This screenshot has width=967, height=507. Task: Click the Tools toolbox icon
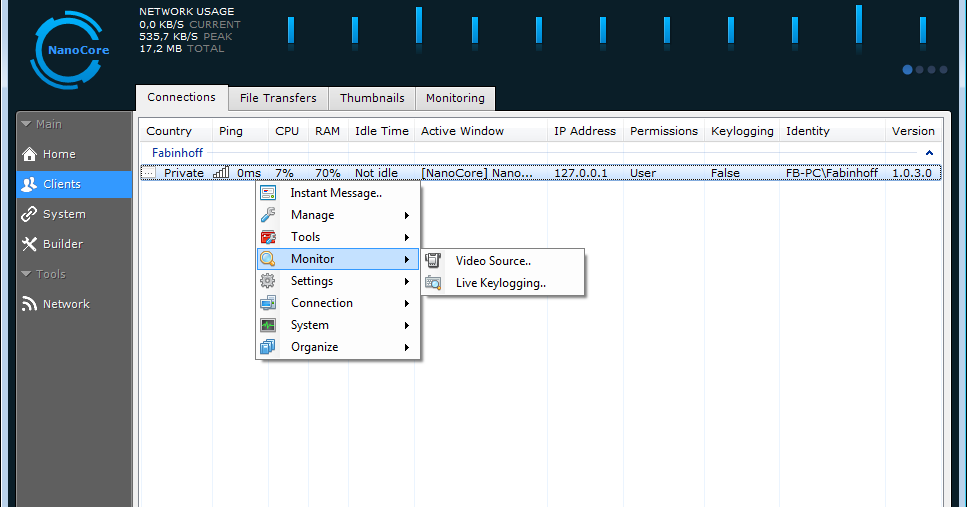268,237
